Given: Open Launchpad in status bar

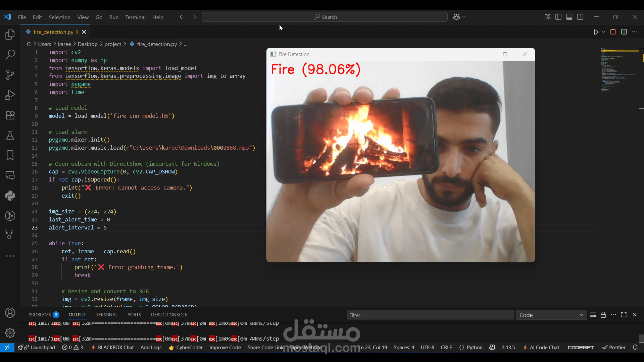Looking at the screenshot, I should pos(37,347).
